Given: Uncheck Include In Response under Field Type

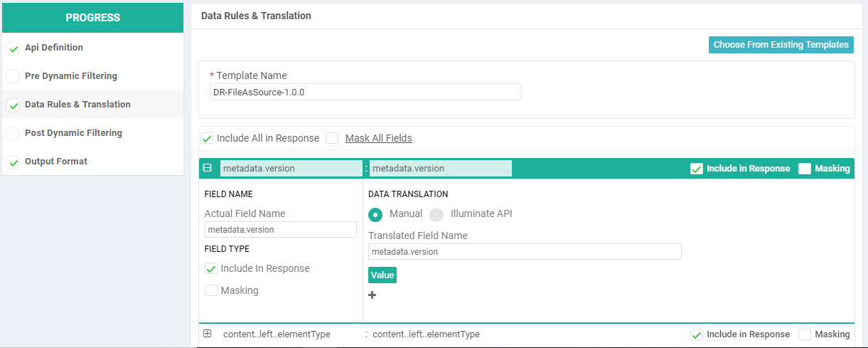Looking at the screenshot, I should [x=211, y=269].
